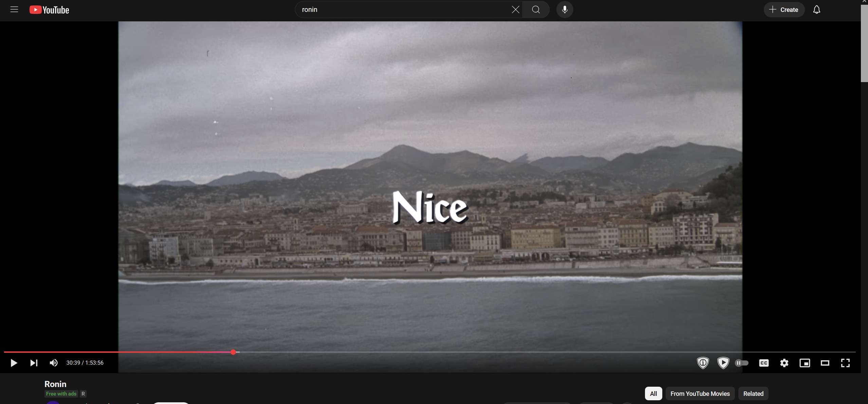The image size is (868, 404).
Task: Toggle closed captions CC
Action: 764,363
